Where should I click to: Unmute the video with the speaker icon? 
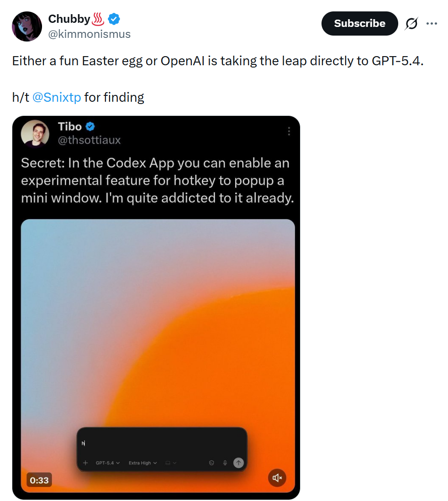pyautogui.click(x=277, y=478)
